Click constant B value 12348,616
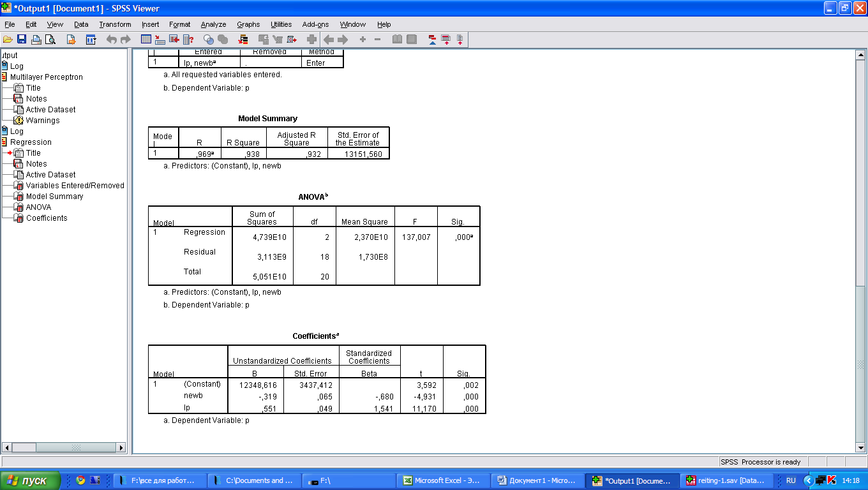The image size is (868, 490). [x=258, y=385]
